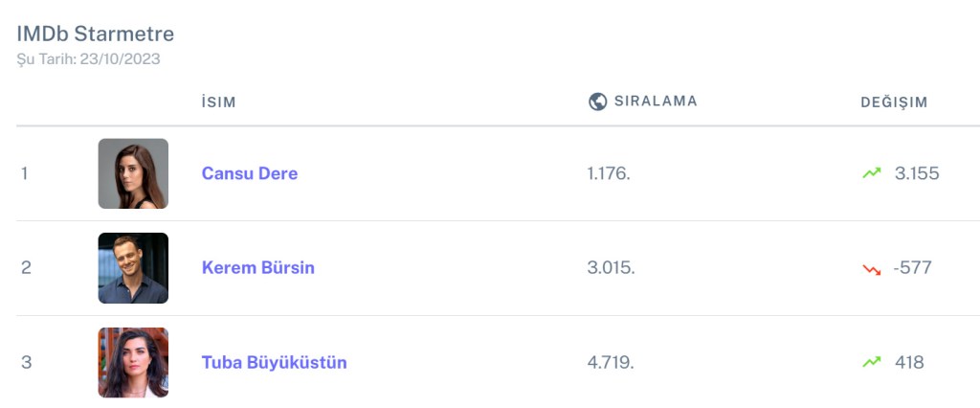Open Tuba Büyüküstün's profile photo
Viewport: 980px width, 408px height.
pos(133,362)
